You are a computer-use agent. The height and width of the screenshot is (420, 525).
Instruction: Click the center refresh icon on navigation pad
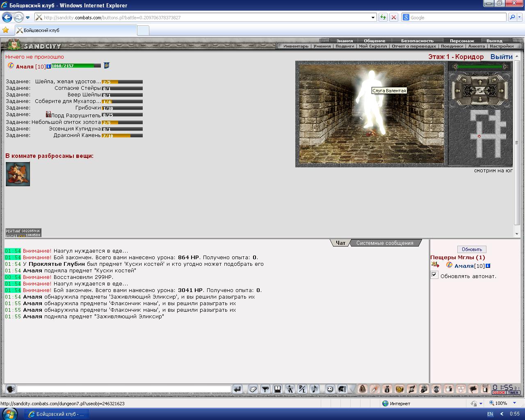pyautogui.click(x=480, y=91)
